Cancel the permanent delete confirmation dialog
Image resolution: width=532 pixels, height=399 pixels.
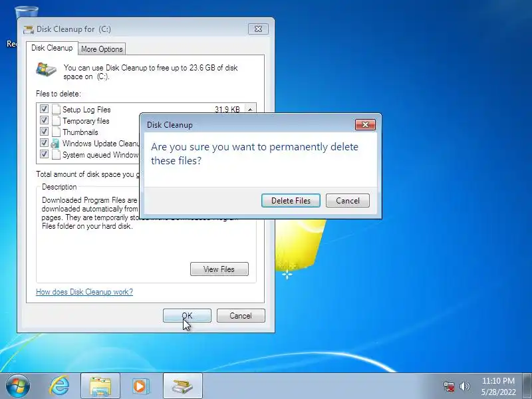[347, 201]
